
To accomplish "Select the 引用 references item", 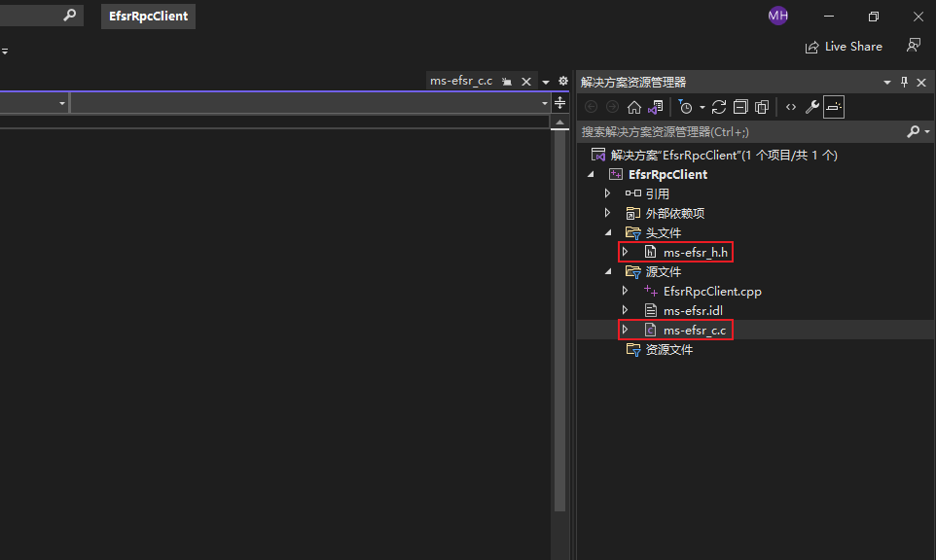I will tap(657, 193).
